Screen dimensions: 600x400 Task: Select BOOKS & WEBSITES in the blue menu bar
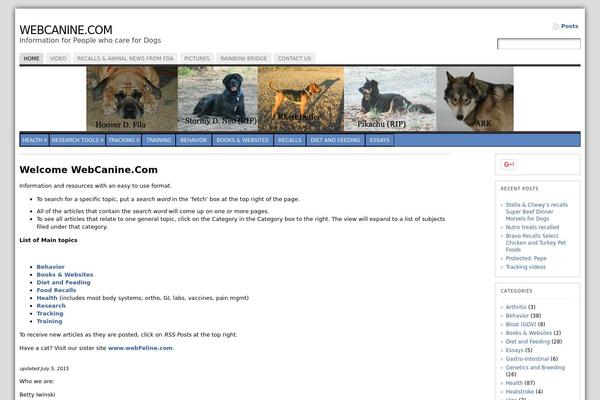(x=243, y=140)
